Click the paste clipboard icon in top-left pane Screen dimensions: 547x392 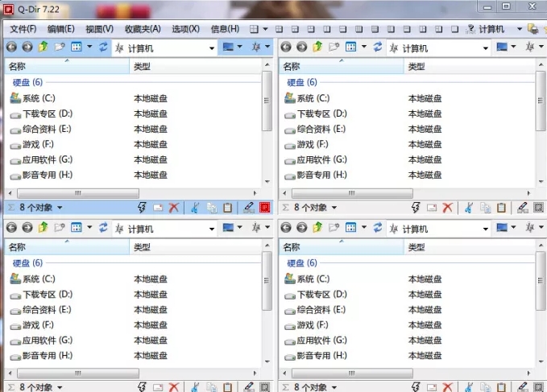(227, 208)
